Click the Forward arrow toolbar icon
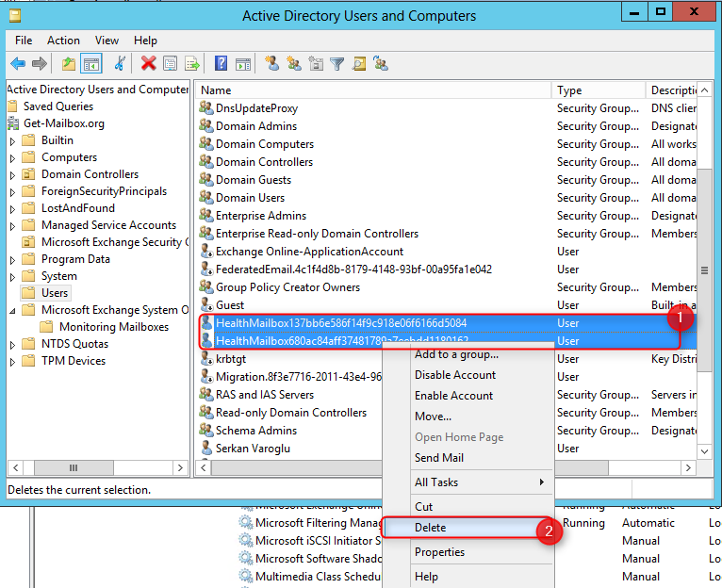722x588 pixels. point(40,63)
